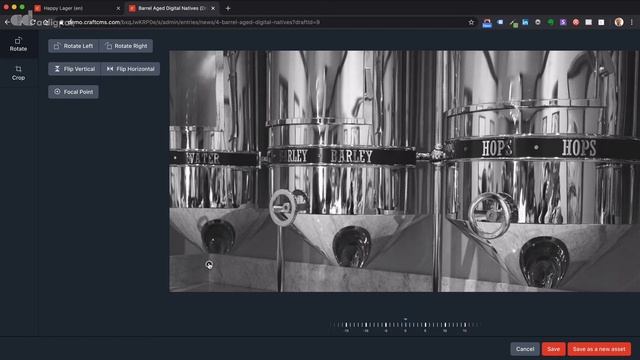Open the purple S browser extension

563,22
